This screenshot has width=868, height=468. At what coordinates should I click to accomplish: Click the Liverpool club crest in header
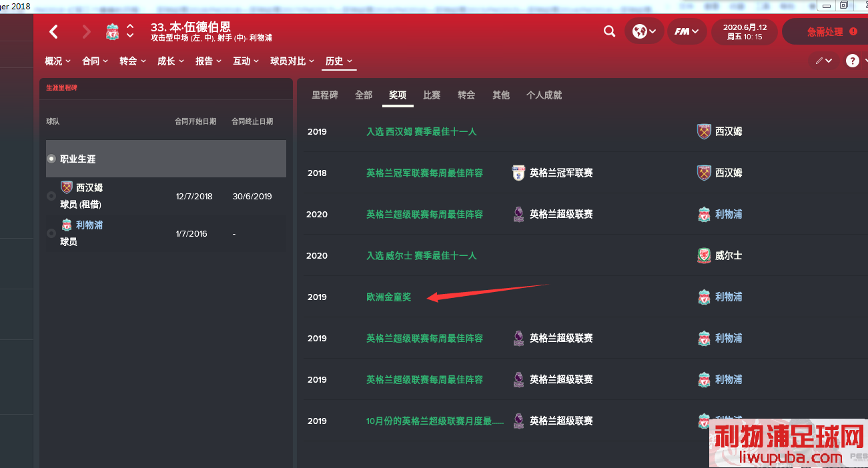[x=112, y=31]
